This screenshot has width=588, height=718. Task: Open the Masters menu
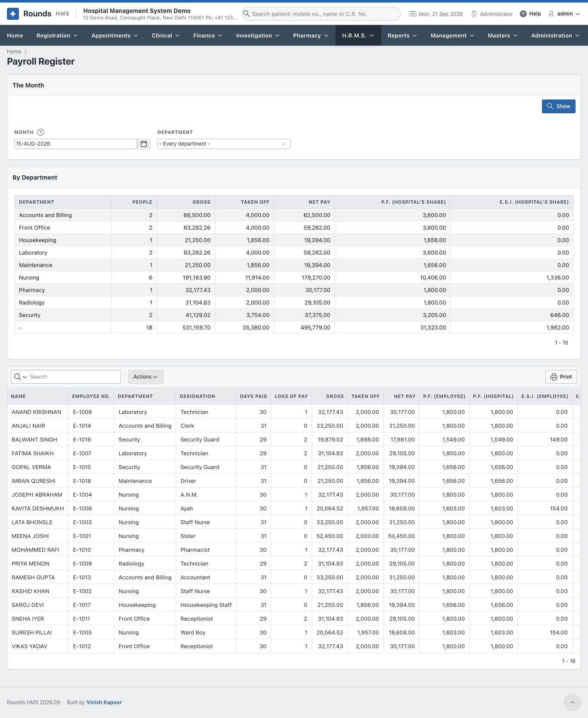502,35
